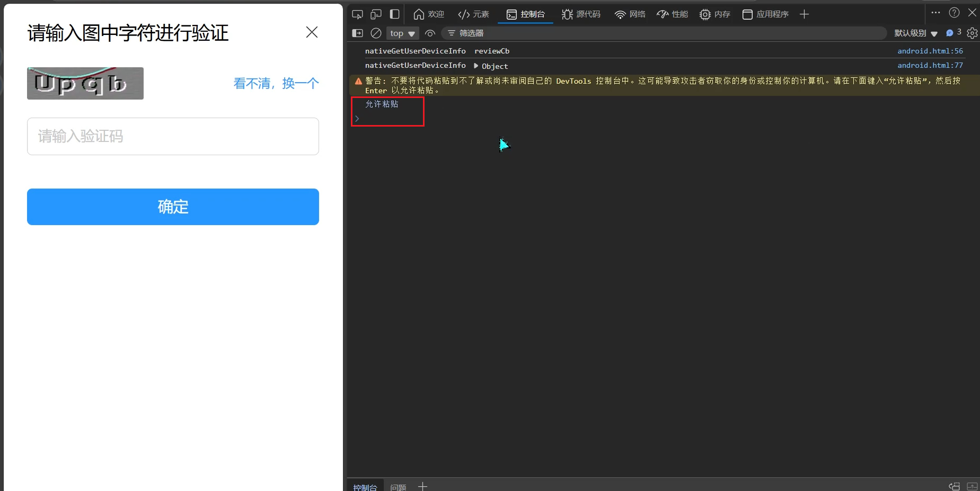The width and height of the screenshot is (980, 491).
Task: Click the 看不清，换一个 refresh link
Action: click(276, 83)
